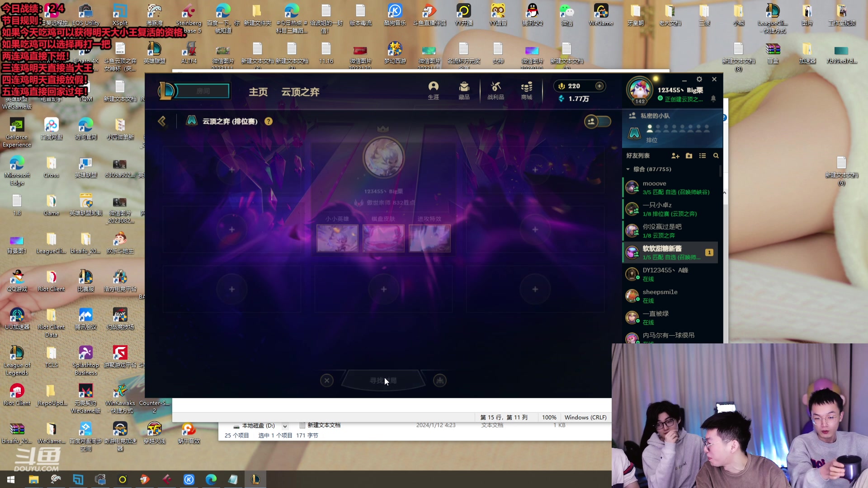The width and height of the screenshot is (868, 488).
Task: Switch to the 主页 tab
Action: click(x=258, y=92)
